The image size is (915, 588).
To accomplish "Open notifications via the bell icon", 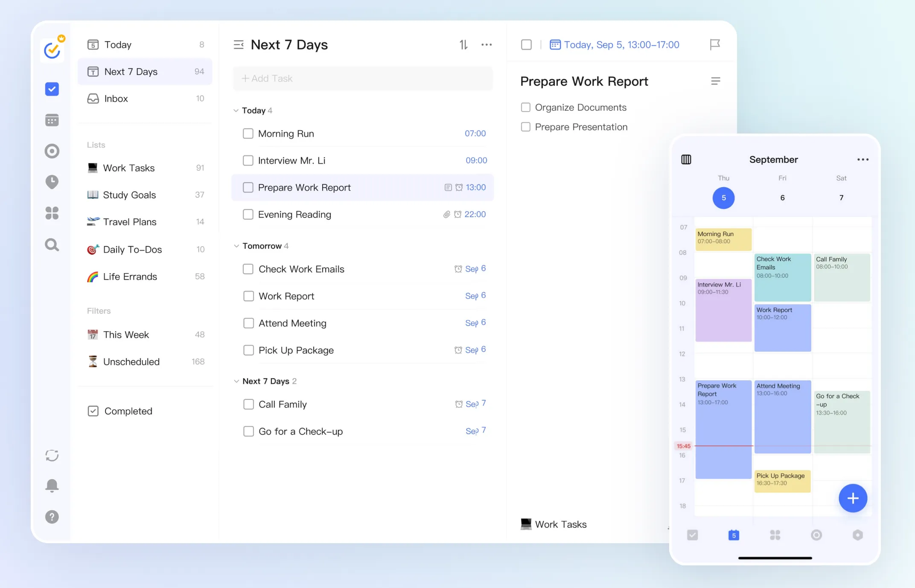I will [52, 485].
